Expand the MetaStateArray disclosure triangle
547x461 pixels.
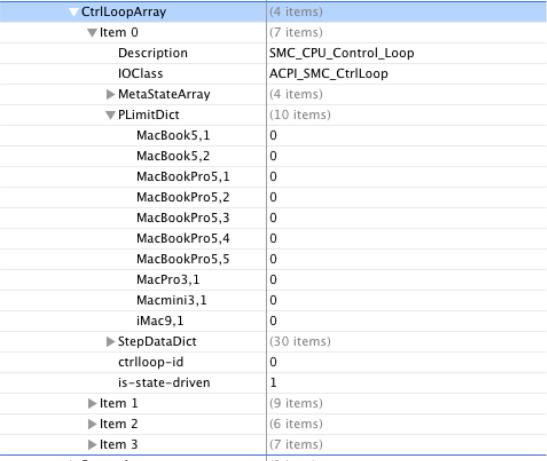tap(110, 94)
